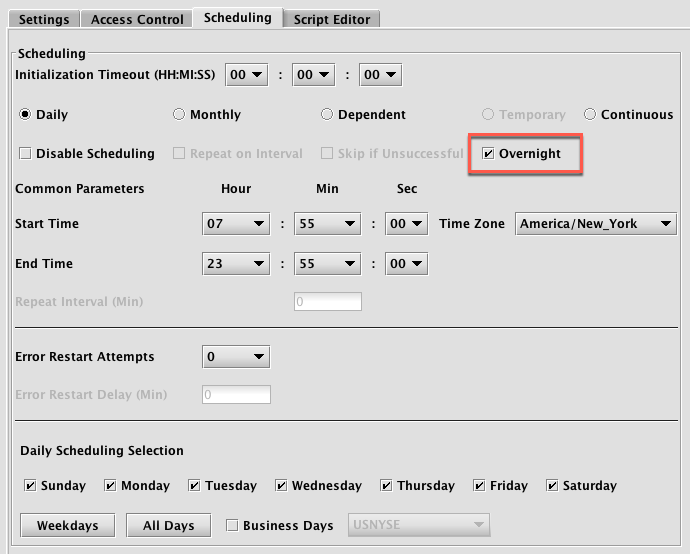Open the Error Restart Attempts dropdown
The image size is (690, 554).
click(x=236, y=356)
